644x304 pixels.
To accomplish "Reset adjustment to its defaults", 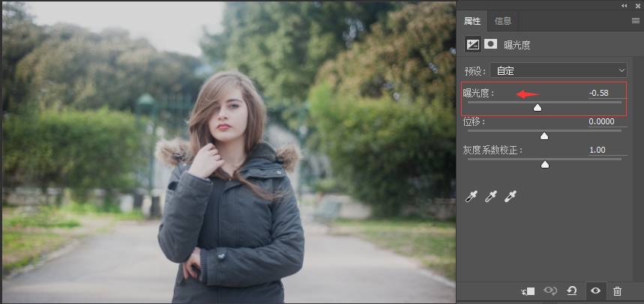I will pyautogui.click(x=572, y=291).
